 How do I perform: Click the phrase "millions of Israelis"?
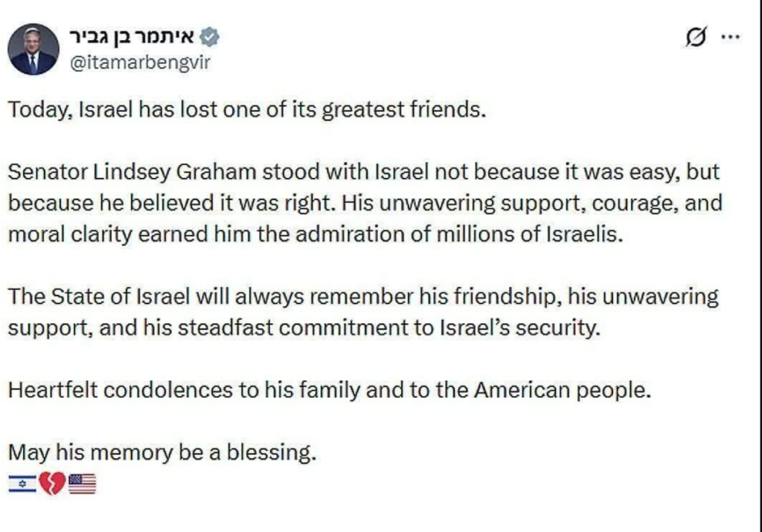tap(530, 234)
